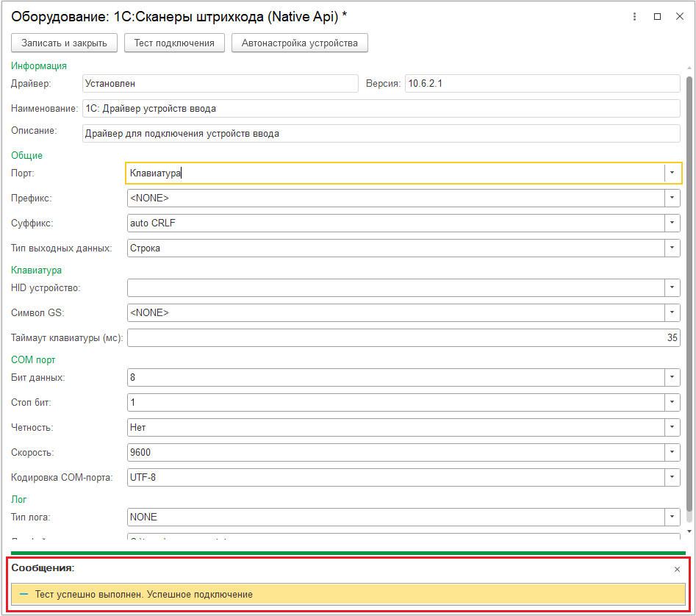
Task: Expand Тип выходных данных dropdown
Action: (672, 248)
